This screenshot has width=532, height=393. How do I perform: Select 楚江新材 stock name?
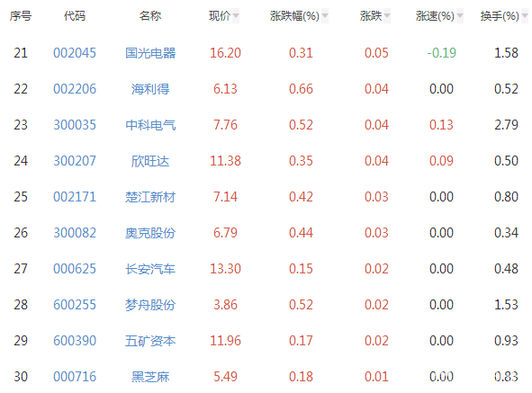[x=150, y=197]
